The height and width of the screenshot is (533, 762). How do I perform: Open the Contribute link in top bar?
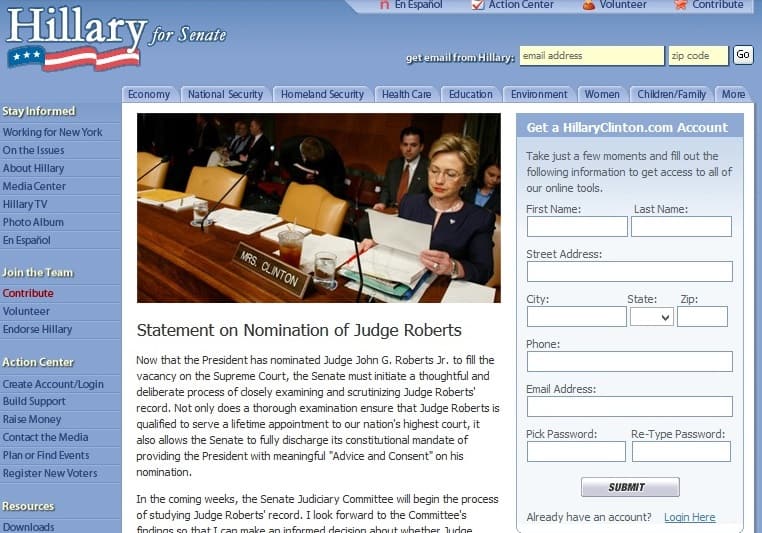click(717, 5)
